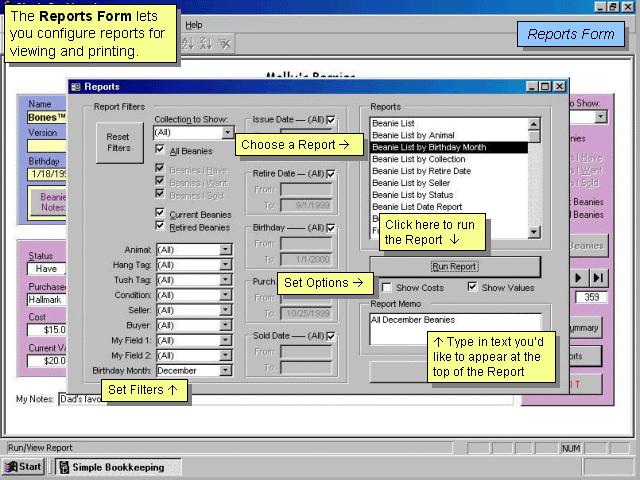Expand the Condition filter dropdown
The image size is (640, 480).
coord(226,295)
